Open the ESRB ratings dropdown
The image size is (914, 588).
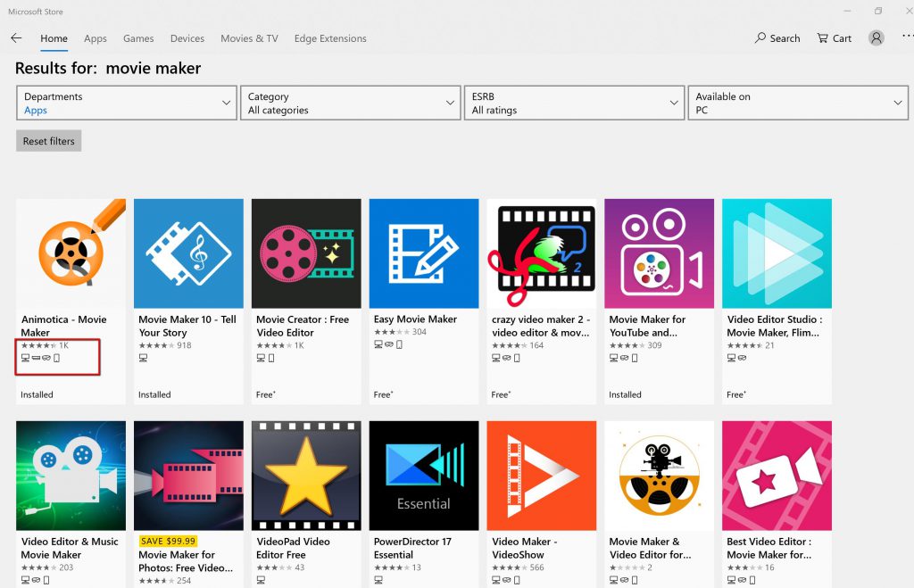574,102
